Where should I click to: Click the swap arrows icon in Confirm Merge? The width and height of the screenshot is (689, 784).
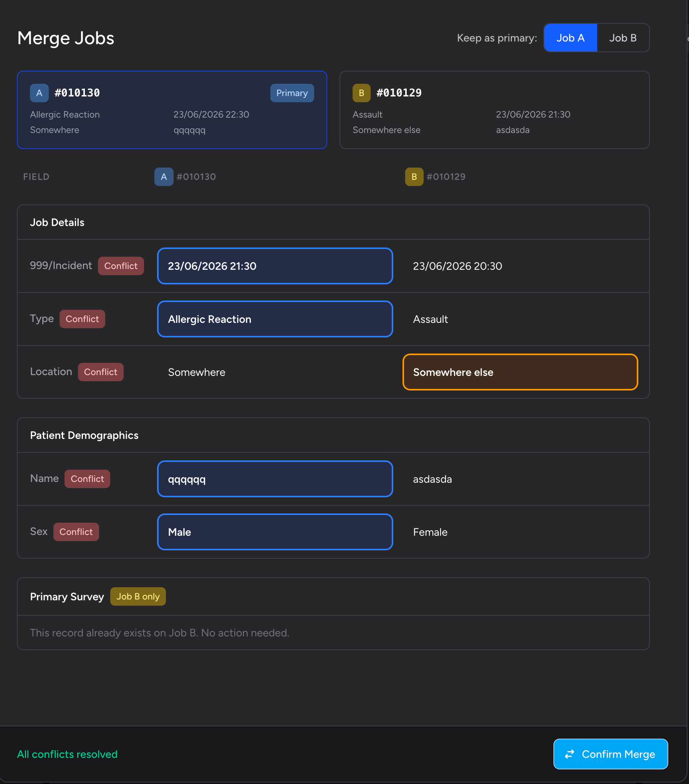[x=570, y=754]
